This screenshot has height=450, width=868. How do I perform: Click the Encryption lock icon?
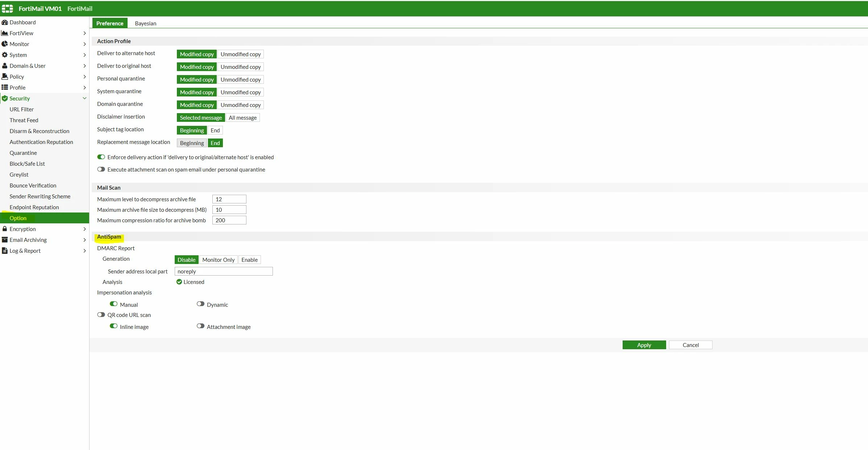tap(5, 229)
